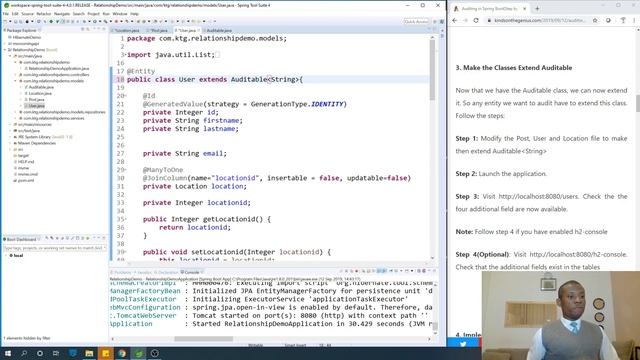Viewport: 640px width, 360px height.
Task: Expand the JRE System Library node
Action: coord(10,137)
